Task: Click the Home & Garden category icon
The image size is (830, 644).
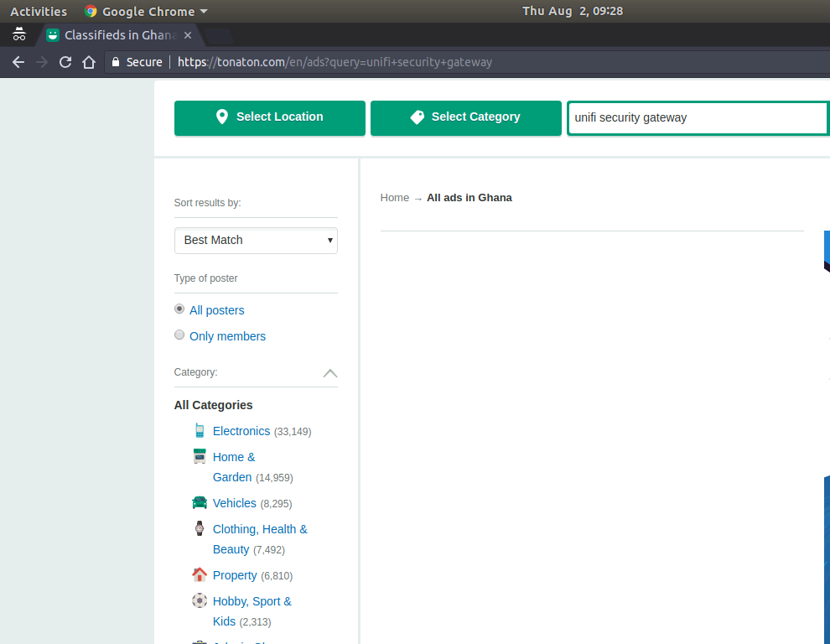Action: (200, 457)
